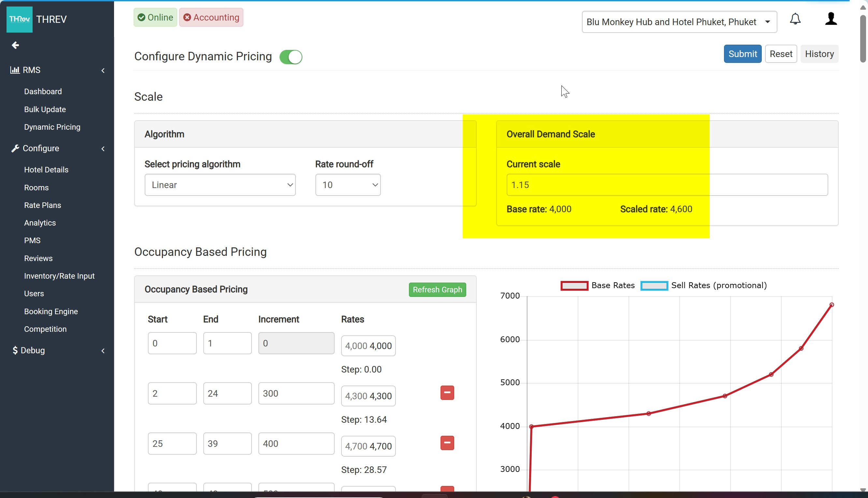Image resolution: width=868 pixels, height=498 pixels.
Task: Click the THRev logo
Action: [x=20, y=20]
